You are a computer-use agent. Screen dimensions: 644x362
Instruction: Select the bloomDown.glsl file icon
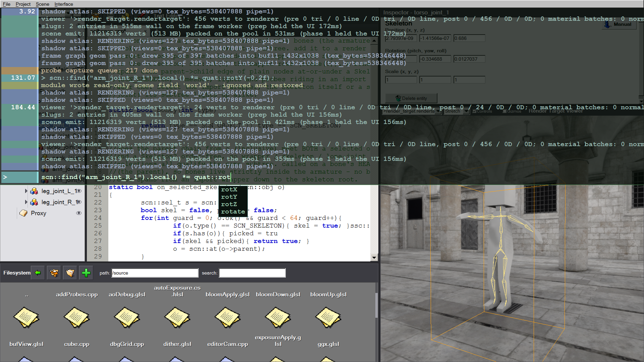pyautogui.click(x=278, y=317)
